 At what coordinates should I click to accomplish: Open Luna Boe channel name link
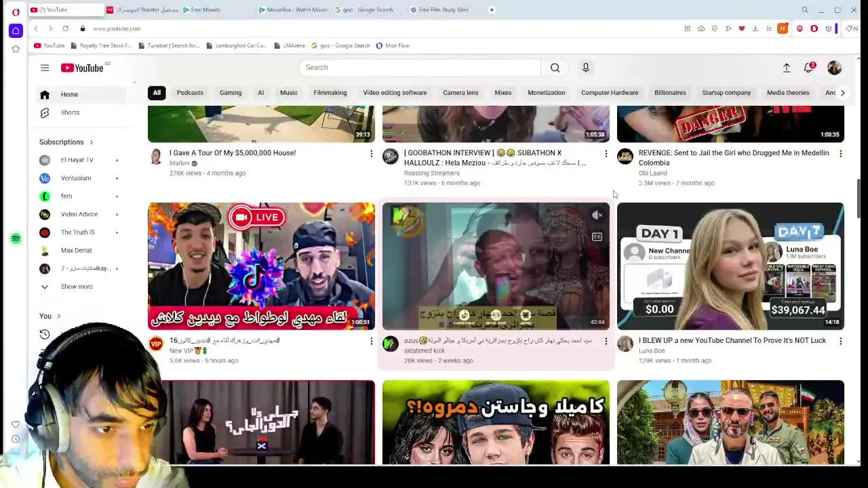pos(652,351)
